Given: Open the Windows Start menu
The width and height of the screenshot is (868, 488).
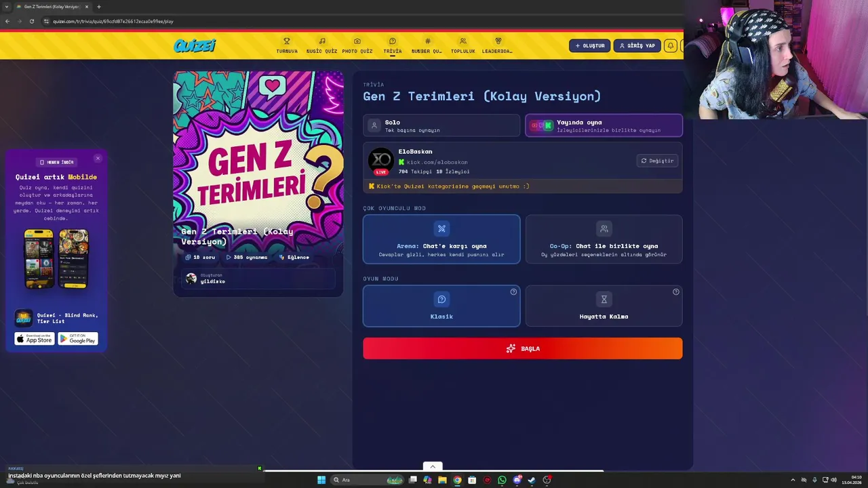Looking at the screenshot, I should (321, 480).
